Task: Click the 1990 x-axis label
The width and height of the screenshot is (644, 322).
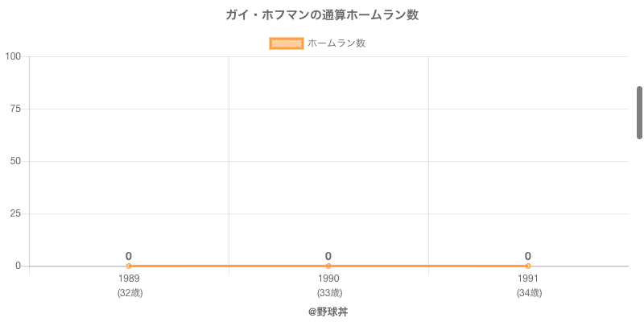Action: coord(328,279)
